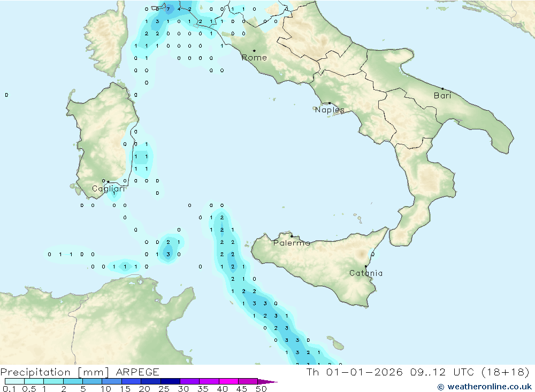The height and width of the screenshot is (392, 535).
Task: Click the '7' mm value near the top
Action: [x=168, y=9]
